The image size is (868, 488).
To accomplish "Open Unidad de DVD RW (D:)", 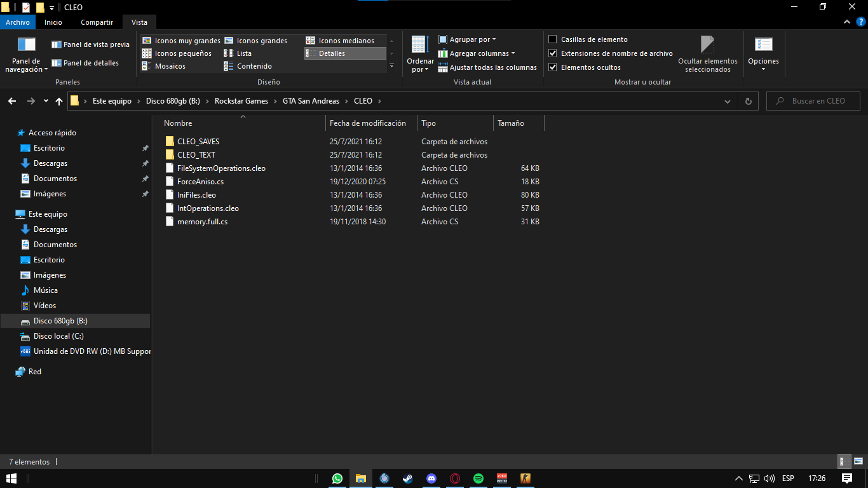I will 92,351.
